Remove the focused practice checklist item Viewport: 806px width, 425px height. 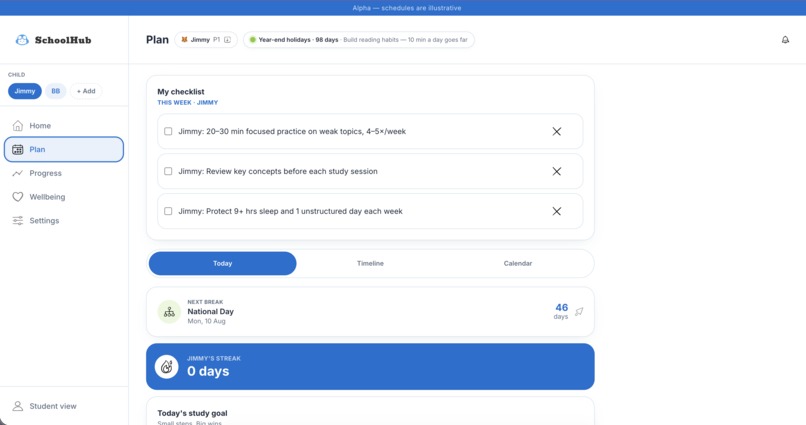click(557, 132)
